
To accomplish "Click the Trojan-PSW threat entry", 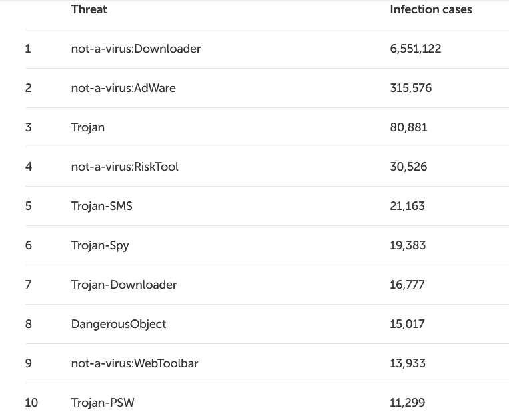I will click(x=103, y=403).
